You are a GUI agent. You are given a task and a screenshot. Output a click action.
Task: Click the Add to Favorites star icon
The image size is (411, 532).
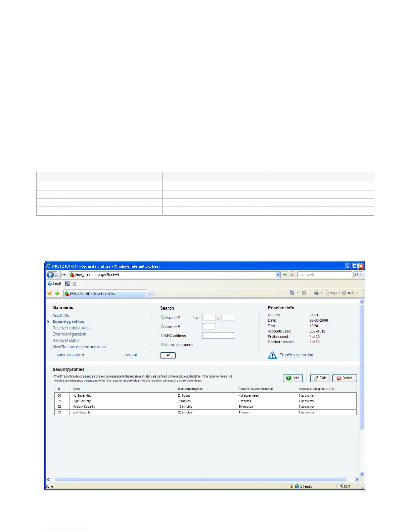(57, 293)
